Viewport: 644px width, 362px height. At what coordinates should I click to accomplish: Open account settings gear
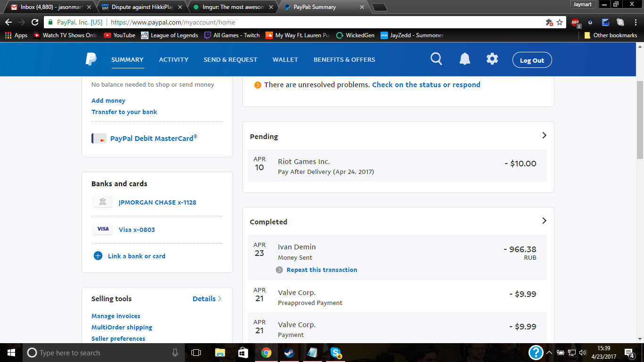pyautogui.click(x=492, y=59)
